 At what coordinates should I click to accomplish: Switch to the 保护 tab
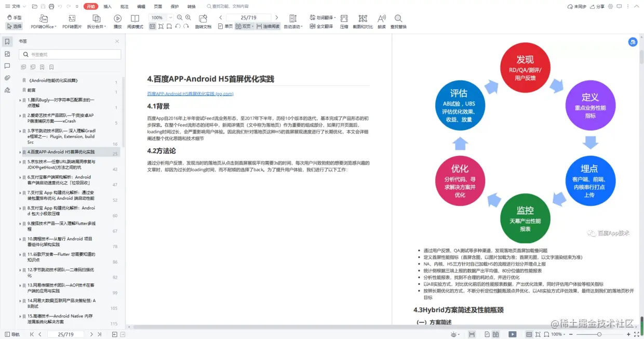[x=175, y=7]
